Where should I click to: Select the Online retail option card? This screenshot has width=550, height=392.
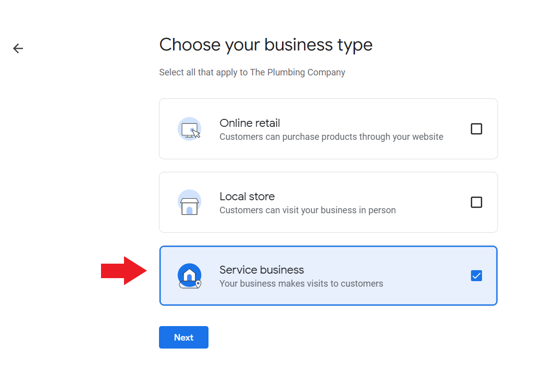point(328,129)
